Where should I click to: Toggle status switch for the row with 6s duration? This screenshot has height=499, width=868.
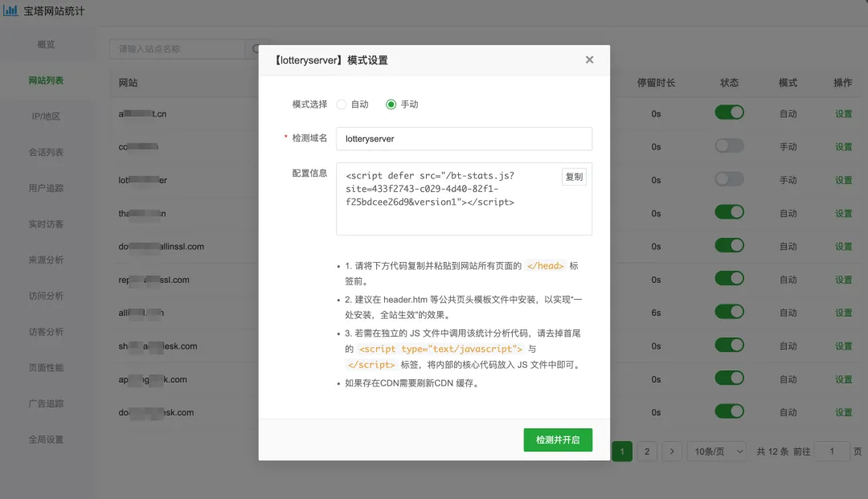pos(729,312)
